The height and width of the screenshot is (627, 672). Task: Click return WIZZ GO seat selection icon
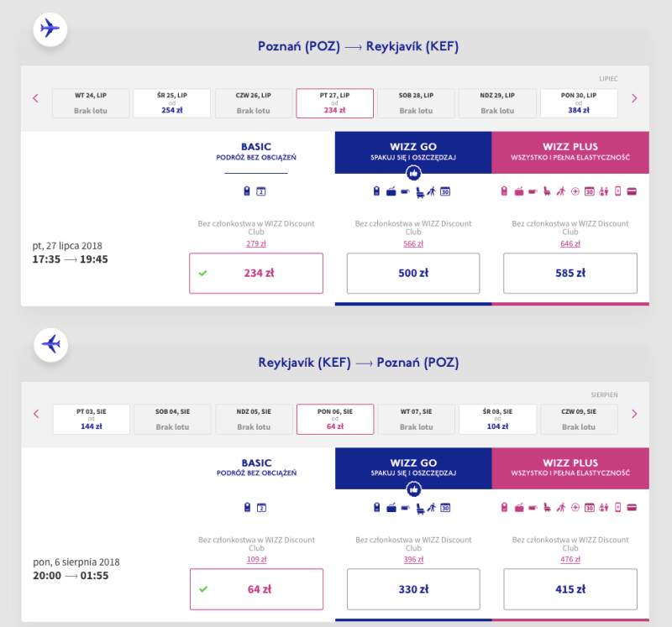click(x=421, y=509)
